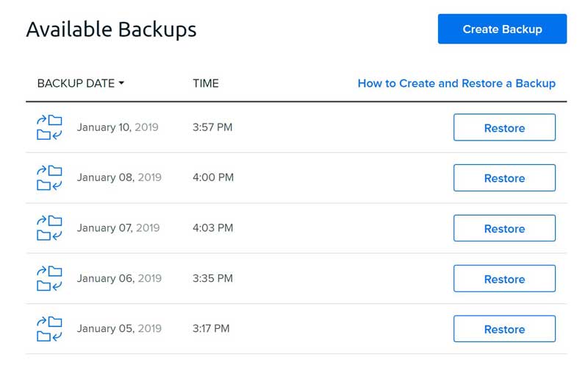Screen dimensions: 588x368
Task: Click the January 07, 2019 date entry
Action: tap(119, 228)
